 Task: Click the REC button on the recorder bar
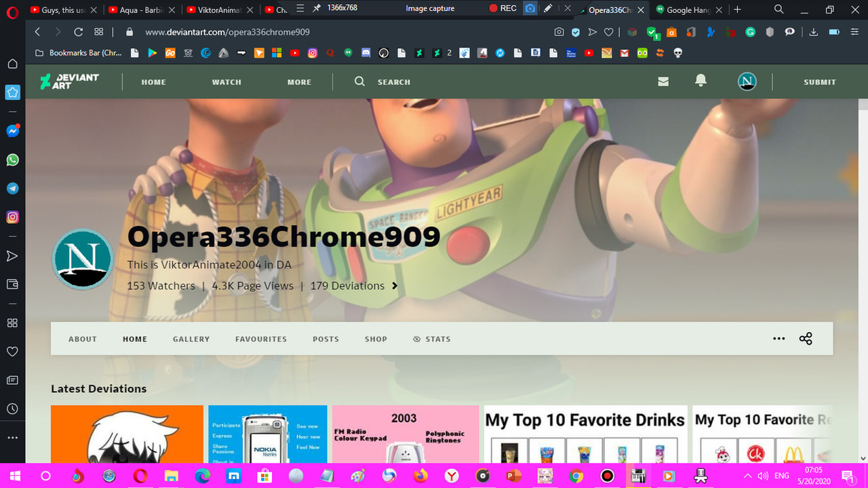click(x=502, y=9)
